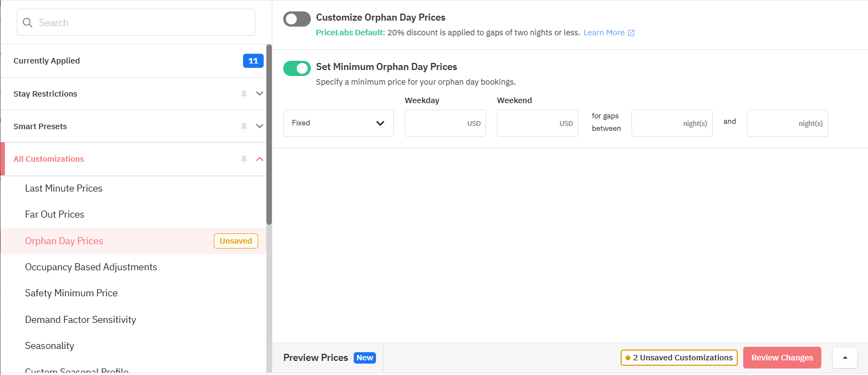This screenshot has width=868, height=375.
Task: Click the Unsaved badge on Orphan Day Prices
Action: click(x=236, y=241)
